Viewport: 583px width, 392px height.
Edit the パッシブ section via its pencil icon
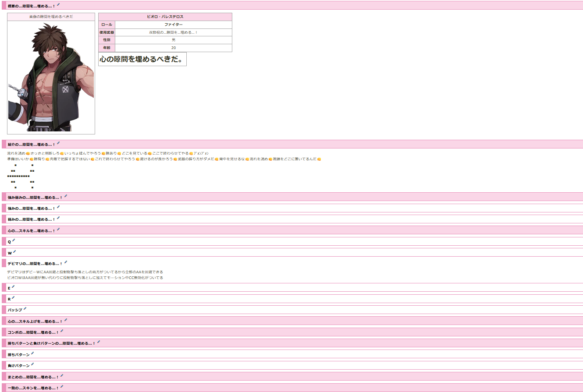pos(25,309)
